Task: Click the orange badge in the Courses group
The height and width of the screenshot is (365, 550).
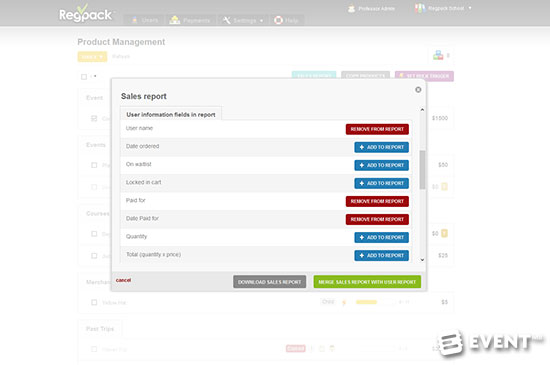Action: tap(444, 233)
